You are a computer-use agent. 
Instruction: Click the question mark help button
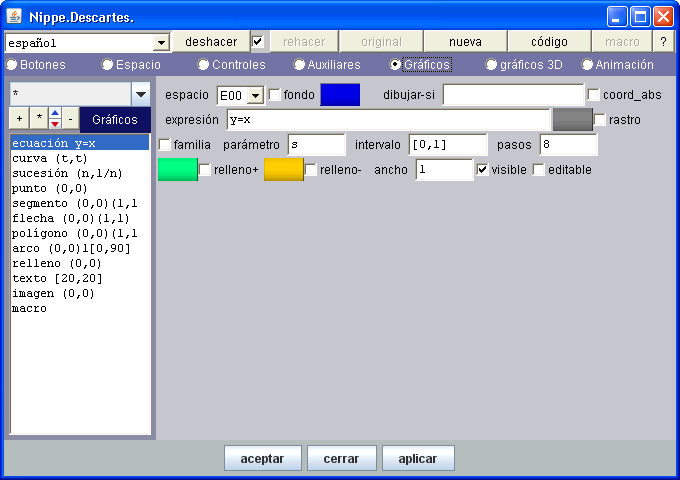point(663,42)
